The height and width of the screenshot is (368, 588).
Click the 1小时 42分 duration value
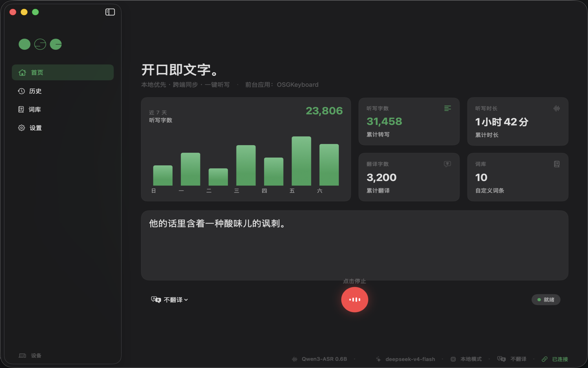click(x=502, y=122)
